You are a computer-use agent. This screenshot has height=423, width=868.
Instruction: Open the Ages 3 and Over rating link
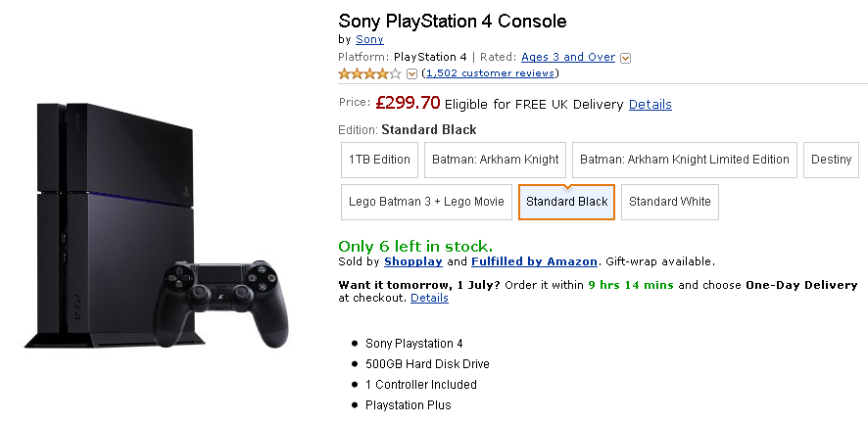(x=568, y=57)
